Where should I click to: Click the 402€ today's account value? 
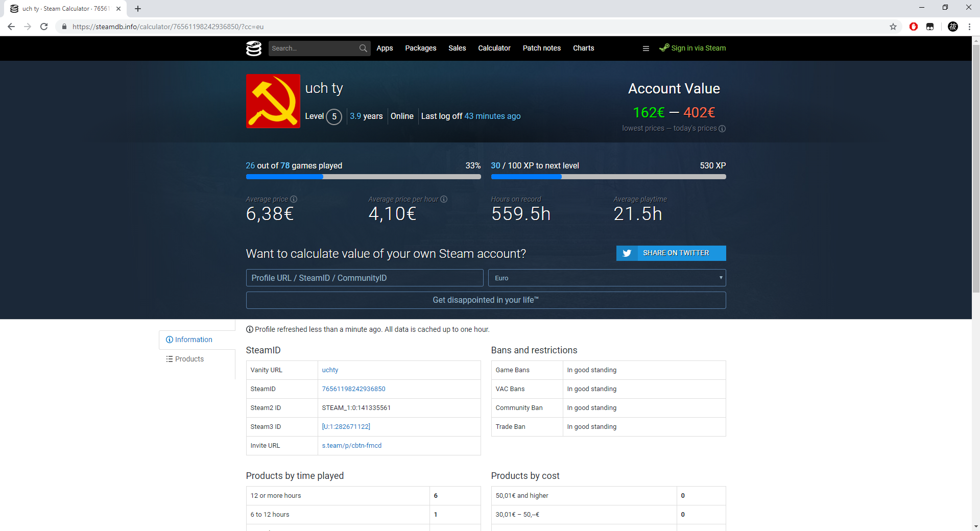coord(699,112)
